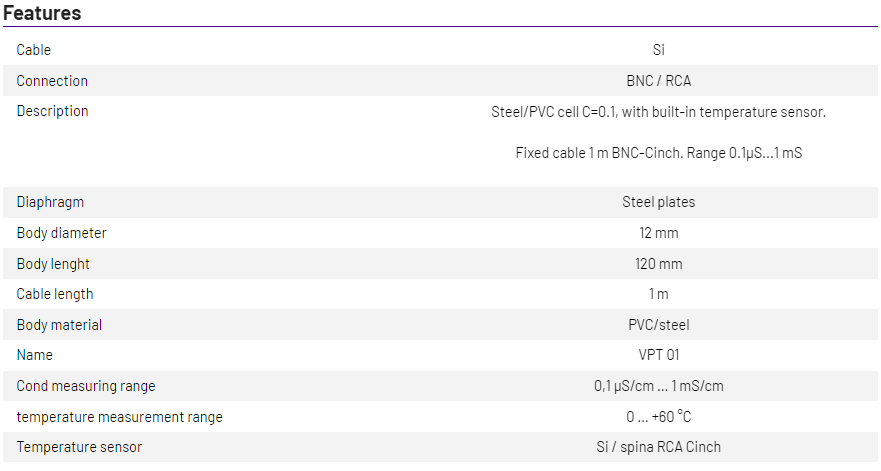
Task: Select the Body material label
Action: tap(59, 325)
